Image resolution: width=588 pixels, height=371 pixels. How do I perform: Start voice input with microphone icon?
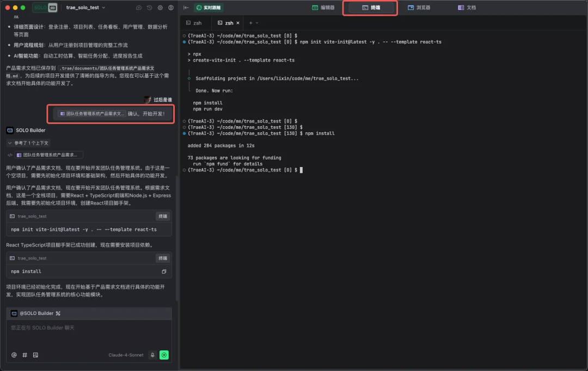(152, 355)
